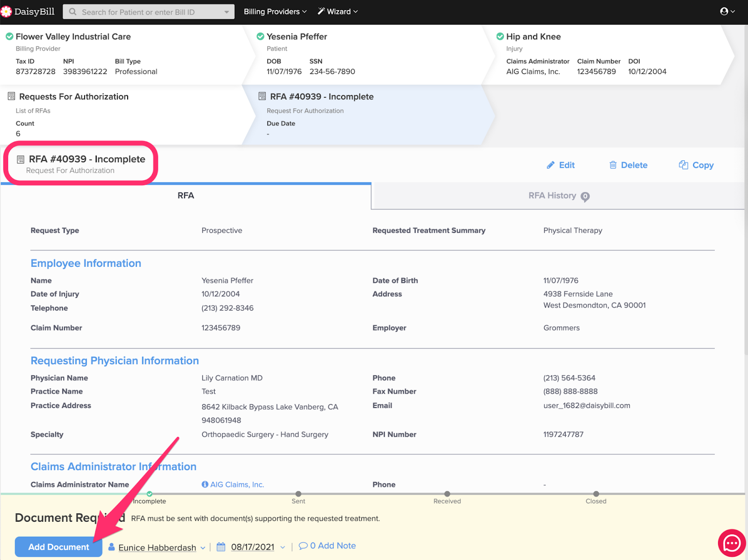Click the patient search field
The width and height of the screenshot is (748, 560).
click(x=149, y=12)
